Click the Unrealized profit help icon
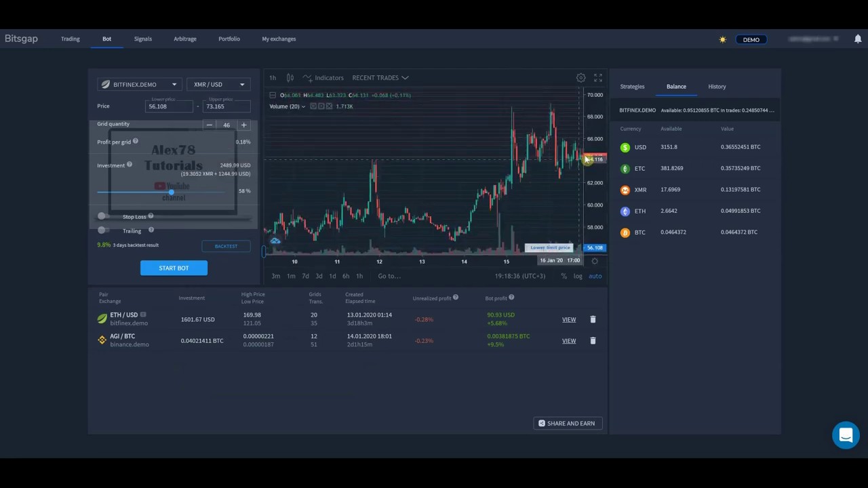 456,297
